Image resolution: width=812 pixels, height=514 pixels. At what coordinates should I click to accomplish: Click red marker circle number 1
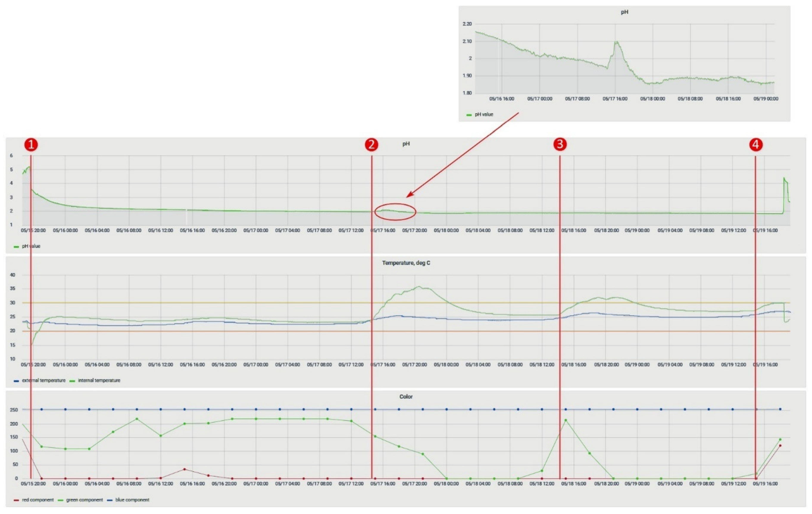pyautogui.click(x=31, y=145)
